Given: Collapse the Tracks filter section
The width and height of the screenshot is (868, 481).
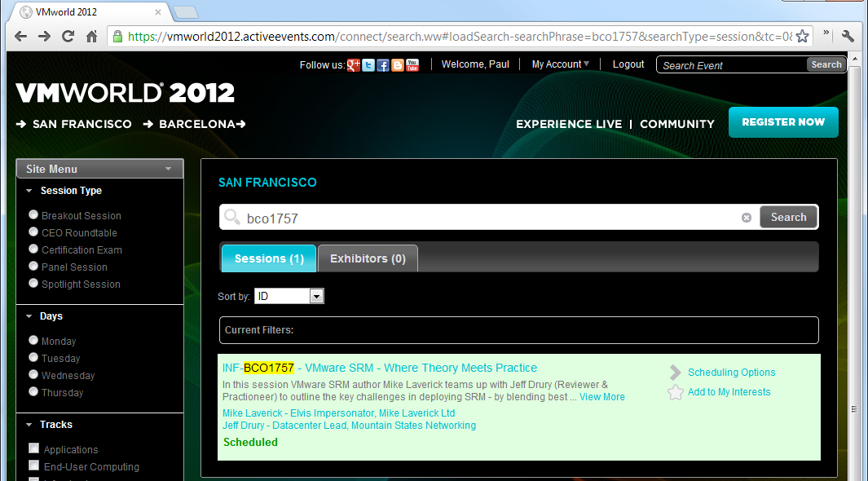Looking at the screenshot, I should tap(29, 425).
